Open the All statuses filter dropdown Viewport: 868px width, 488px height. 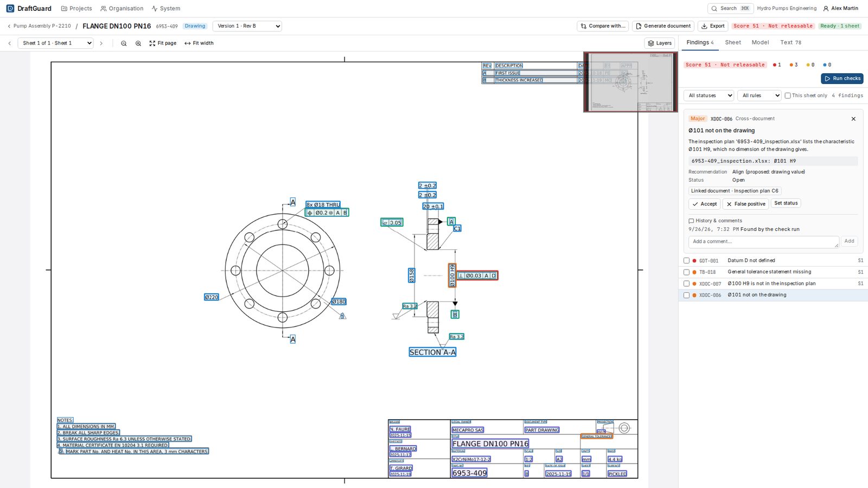pos(709,95)
